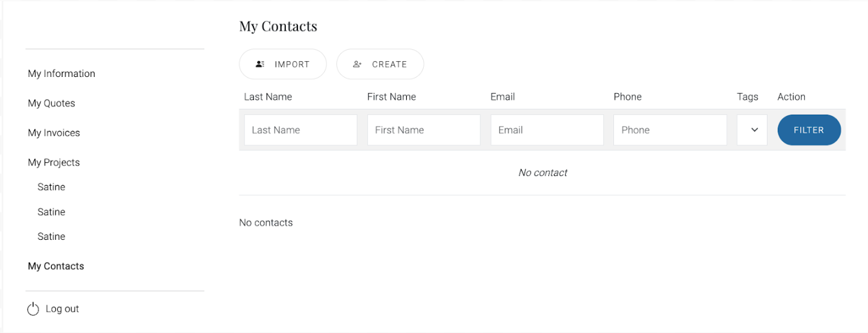Click the power icon beside Log out
868x333 pixels.
(x=33, y=309)
